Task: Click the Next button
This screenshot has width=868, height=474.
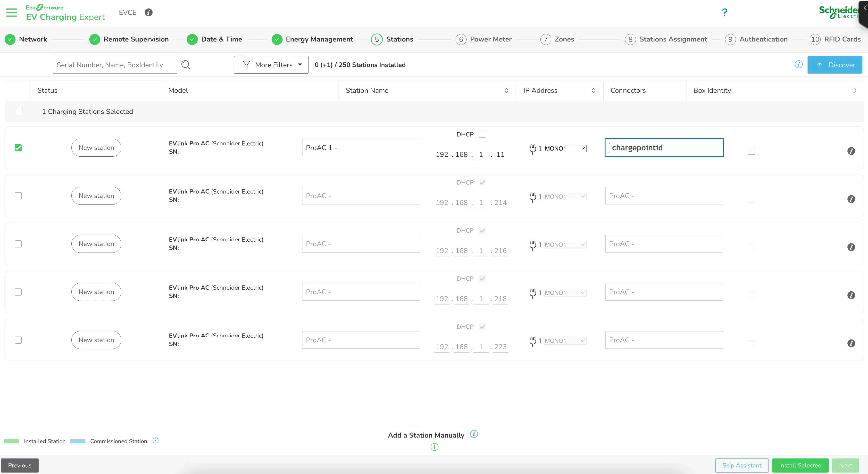Action: [845, 465]
